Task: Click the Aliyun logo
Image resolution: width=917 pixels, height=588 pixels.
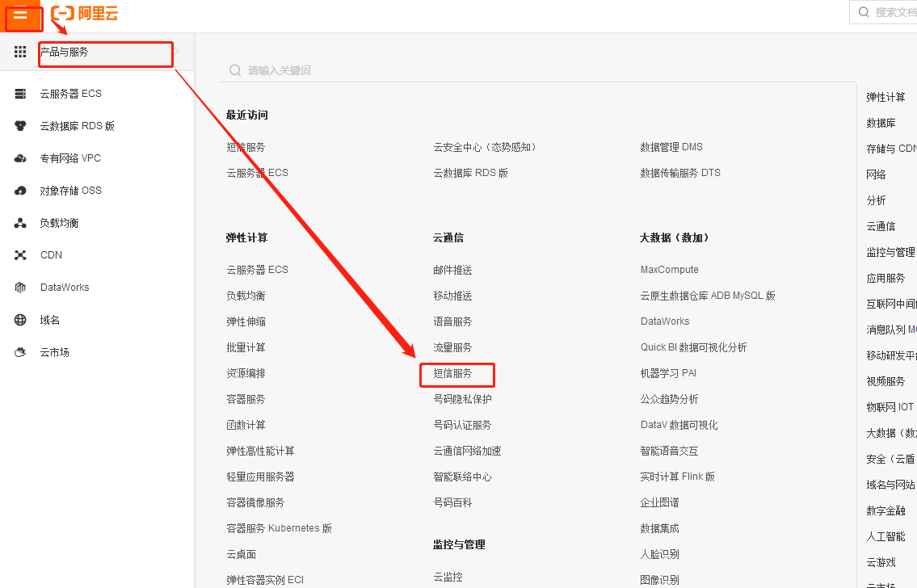Action: (x=85, y=13)
